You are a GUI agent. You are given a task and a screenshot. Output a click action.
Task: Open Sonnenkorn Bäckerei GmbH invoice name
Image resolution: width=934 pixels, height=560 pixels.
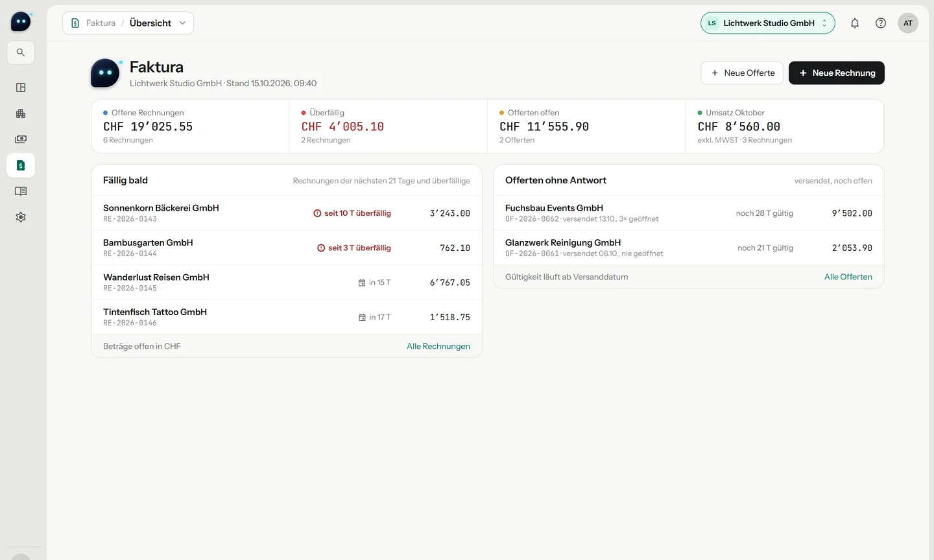click(161, 208)
